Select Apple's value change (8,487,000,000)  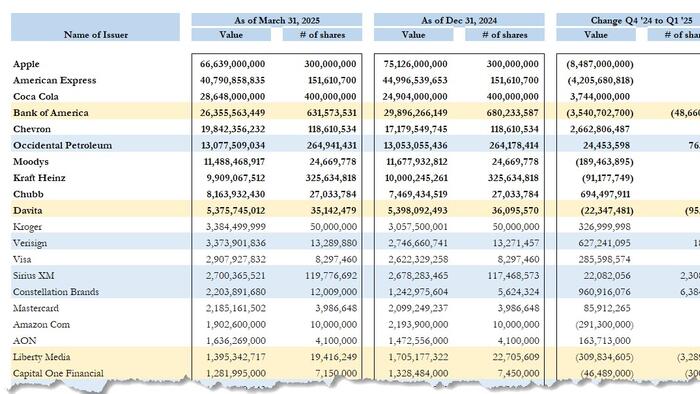pyautogui.click(x=600, y=64)
